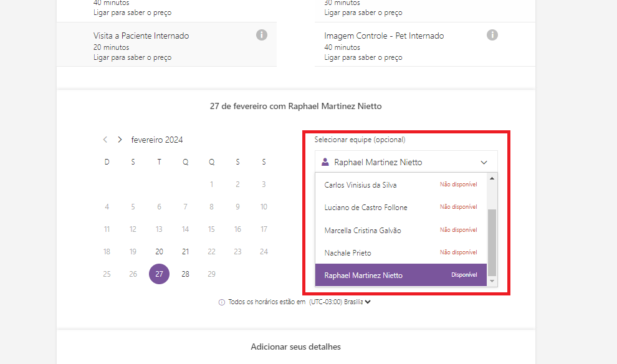Select February 20 on the calendar
The image size is (617, 364).
click(159, 252)
